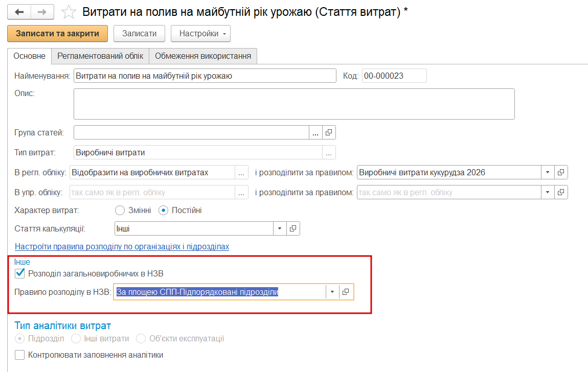Edit the Найменування field
Screen dimensions: 588x372
[x=205, y=76]
